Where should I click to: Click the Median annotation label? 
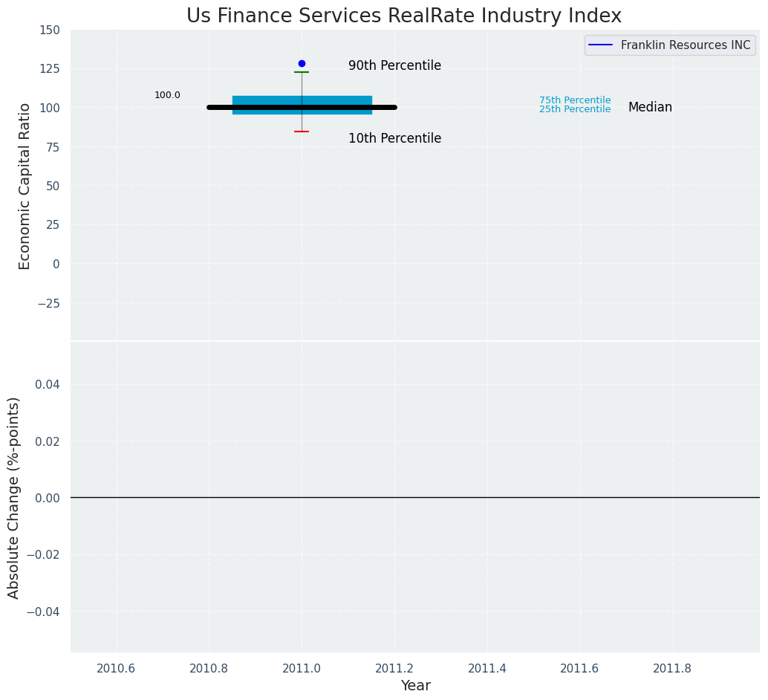click(x=650, y=108)
